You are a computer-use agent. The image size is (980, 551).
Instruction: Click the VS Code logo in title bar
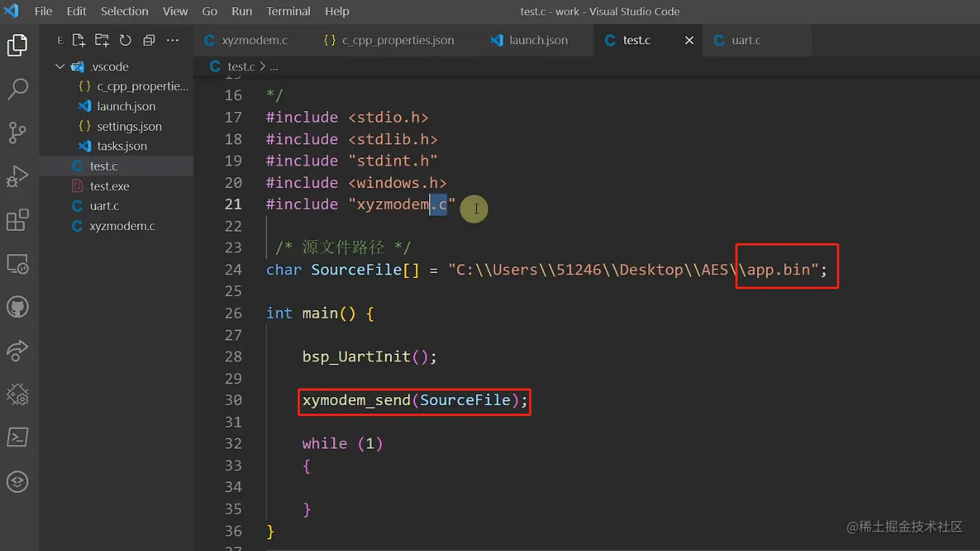12,11
